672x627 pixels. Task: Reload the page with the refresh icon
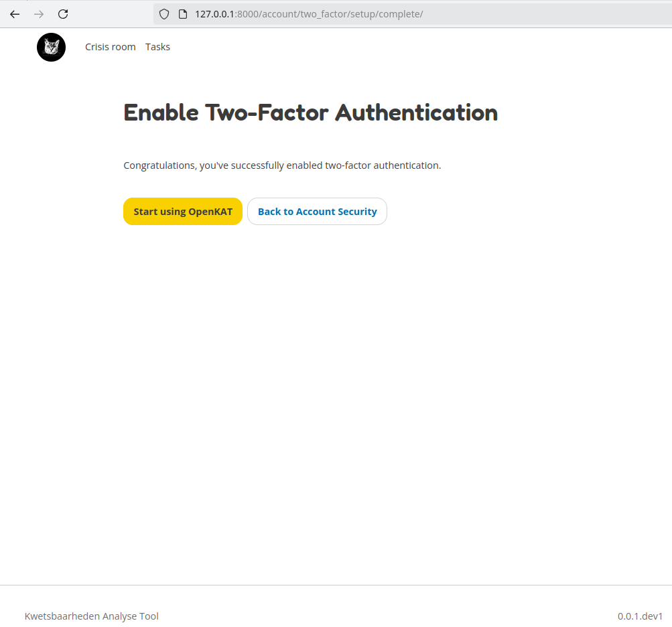(x=63, y=14)
